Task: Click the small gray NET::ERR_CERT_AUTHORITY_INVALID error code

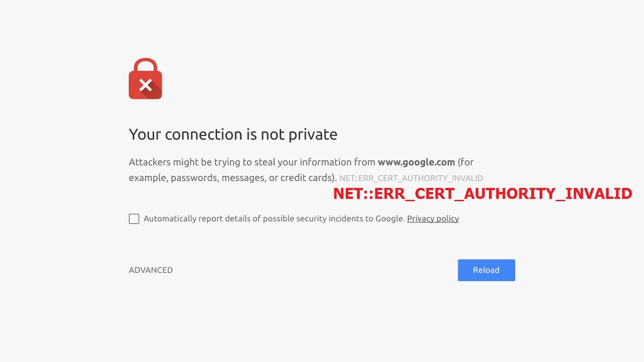Action: coord(411,178)
